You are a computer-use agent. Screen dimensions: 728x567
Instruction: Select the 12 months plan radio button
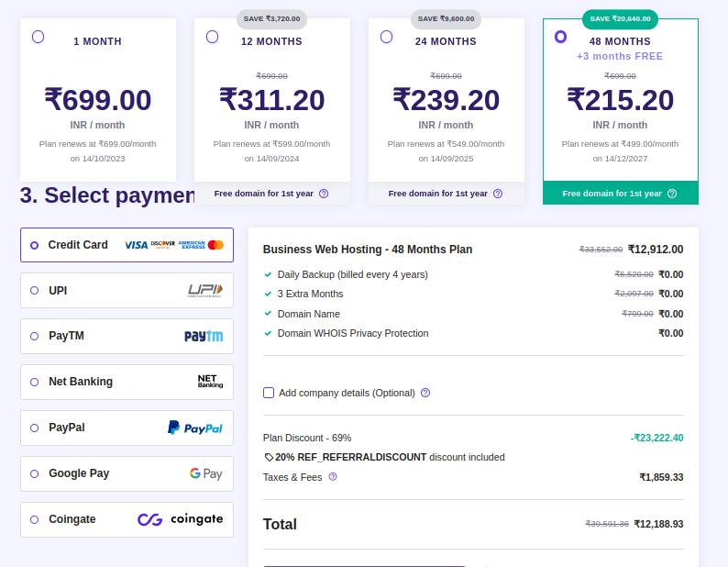[x=213, y=37]
